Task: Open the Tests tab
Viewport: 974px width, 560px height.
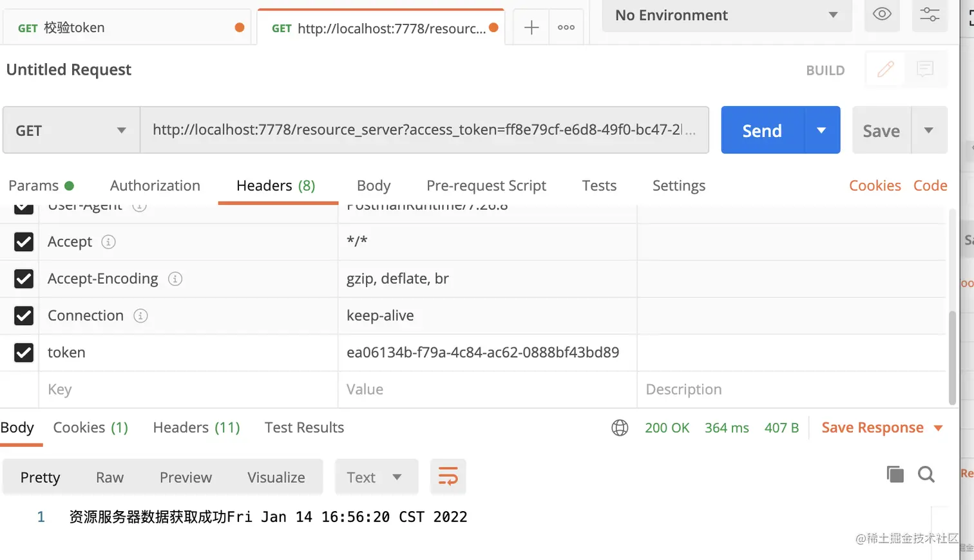Action: point(599,185)
